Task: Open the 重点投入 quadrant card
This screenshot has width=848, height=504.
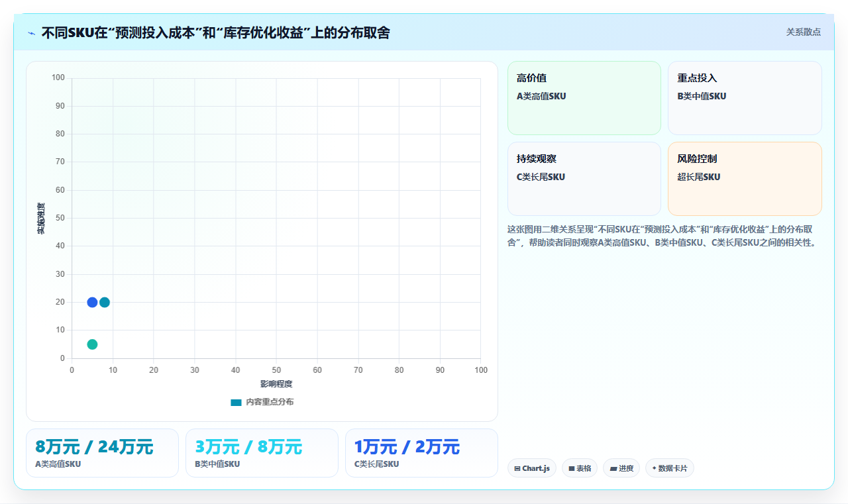Action: 745,98
